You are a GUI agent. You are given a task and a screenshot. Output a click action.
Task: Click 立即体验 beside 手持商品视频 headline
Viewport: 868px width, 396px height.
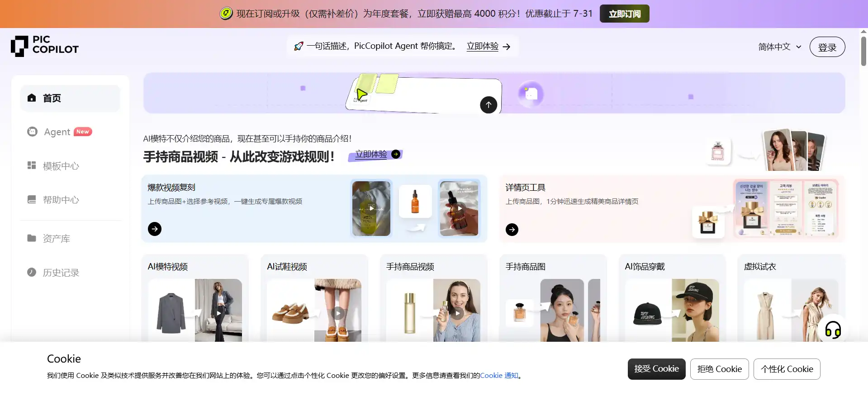pyautogui.click(x=371, y=154)
